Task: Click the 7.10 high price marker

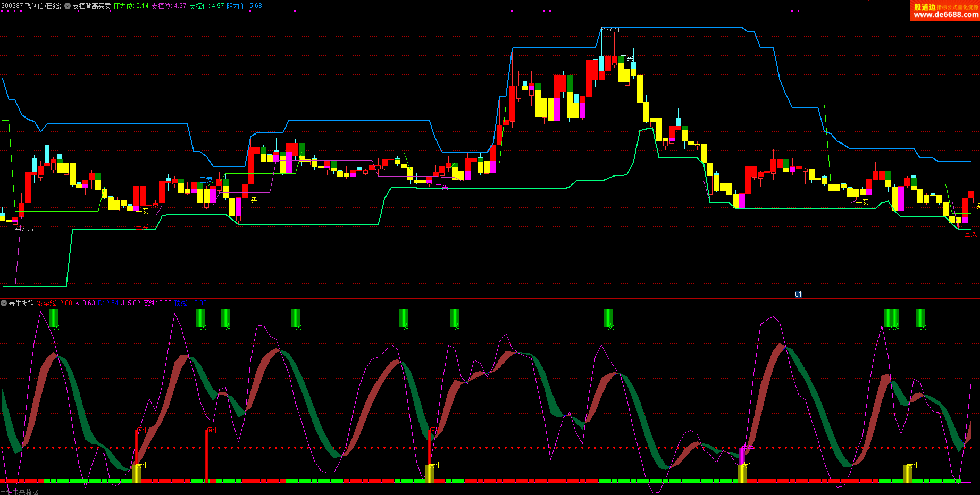Action: (x=614, y=30)
